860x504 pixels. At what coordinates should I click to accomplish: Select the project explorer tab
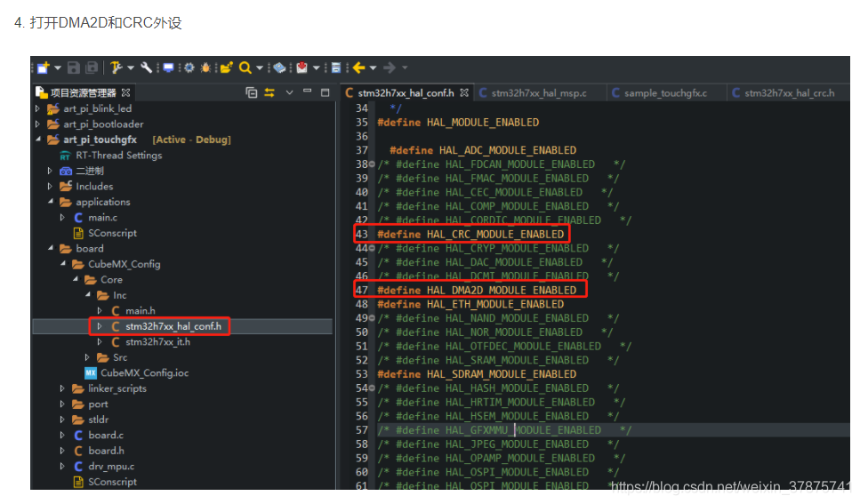(x=83, y=92)
